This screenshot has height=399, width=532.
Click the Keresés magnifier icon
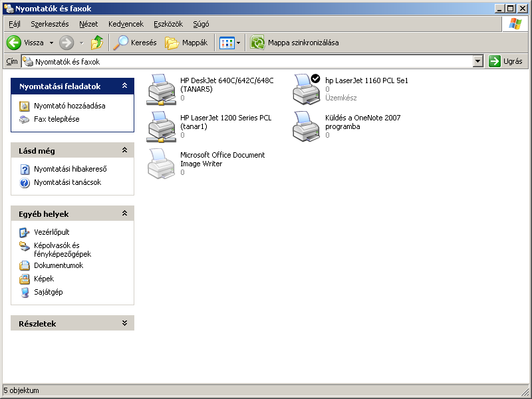[x=121, y=43]
